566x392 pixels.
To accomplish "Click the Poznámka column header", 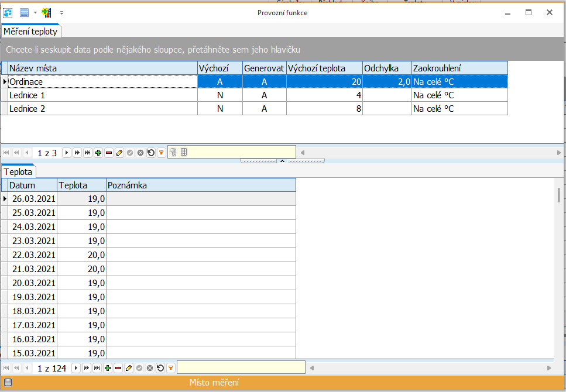I will coord(201,185).
